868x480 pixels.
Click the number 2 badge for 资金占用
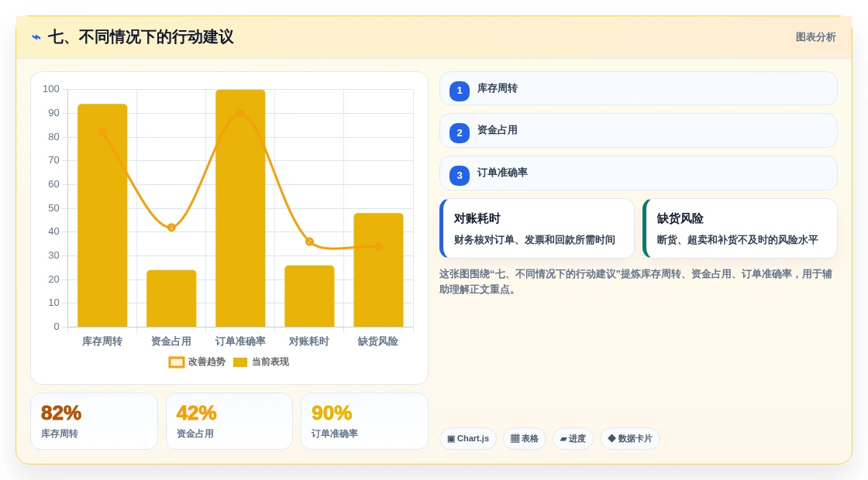460,132
